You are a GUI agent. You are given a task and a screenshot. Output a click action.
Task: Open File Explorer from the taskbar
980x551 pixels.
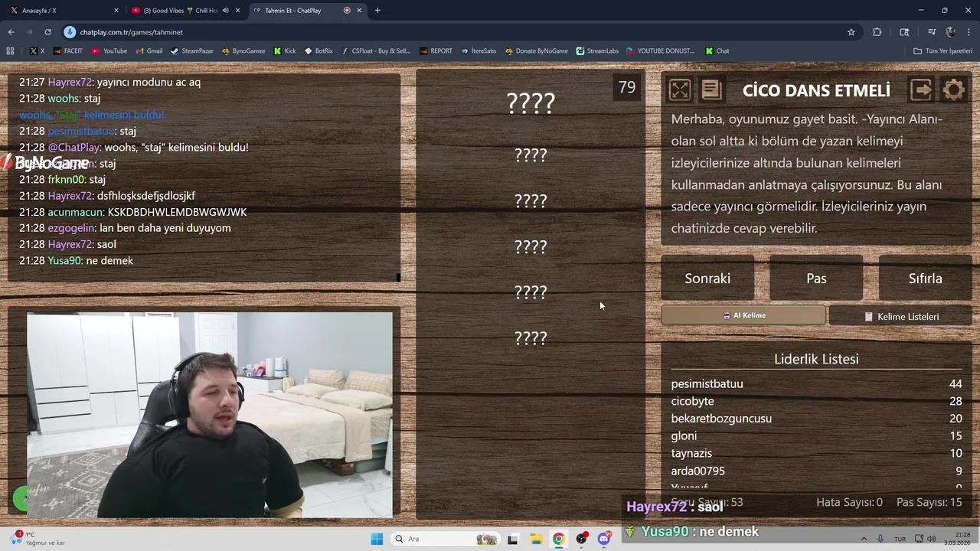[535, 540]
